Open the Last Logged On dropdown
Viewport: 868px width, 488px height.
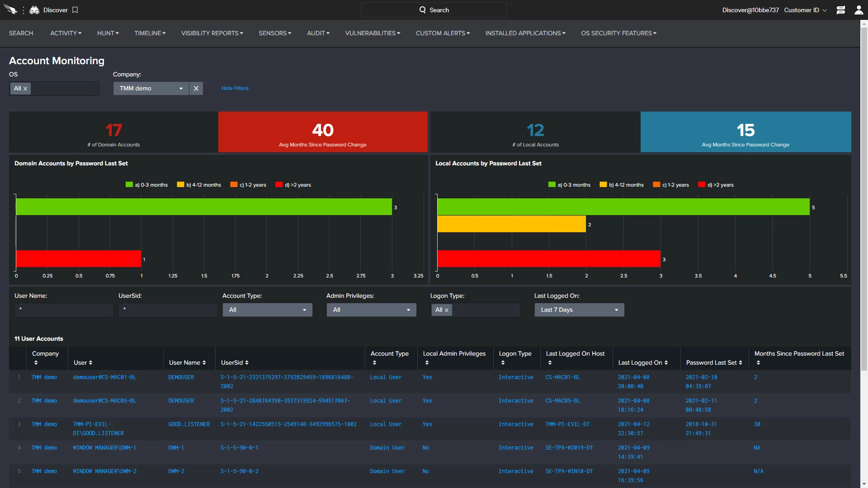click(579, 310)
